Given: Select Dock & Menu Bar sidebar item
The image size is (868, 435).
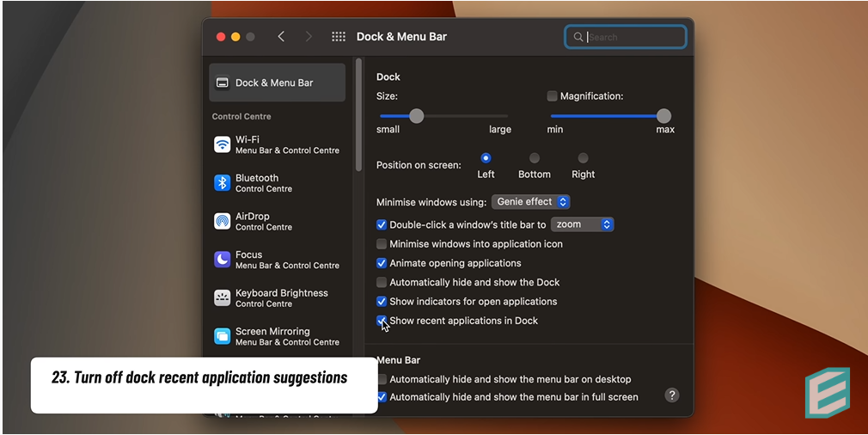Looking at the screenshot, I should (x=277, y=83).
